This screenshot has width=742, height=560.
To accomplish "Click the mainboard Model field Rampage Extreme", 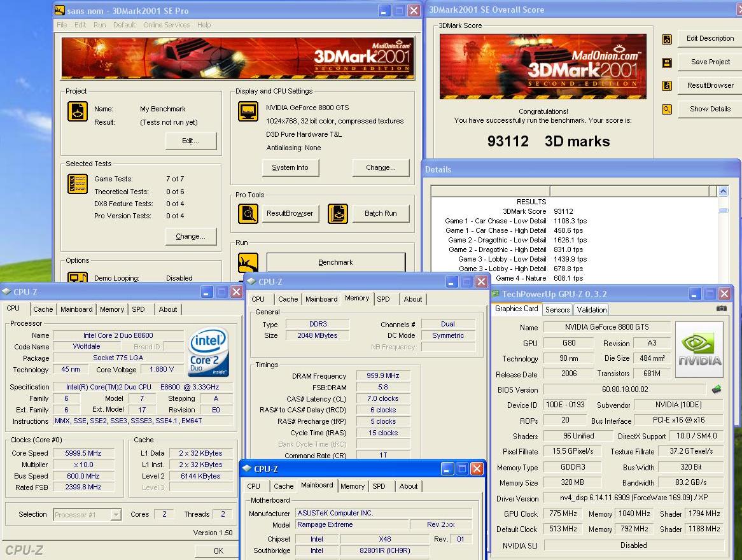I will 352,524.
